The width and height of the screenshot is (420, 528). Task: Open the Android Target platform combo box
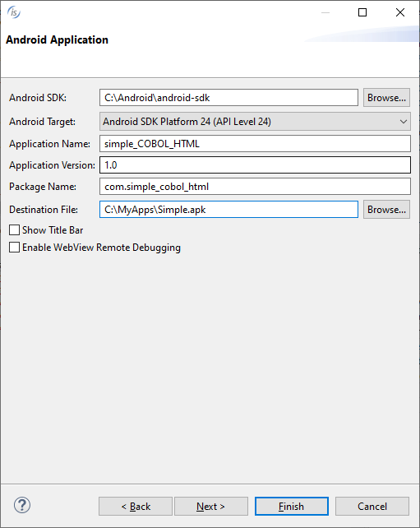point(255,122)
